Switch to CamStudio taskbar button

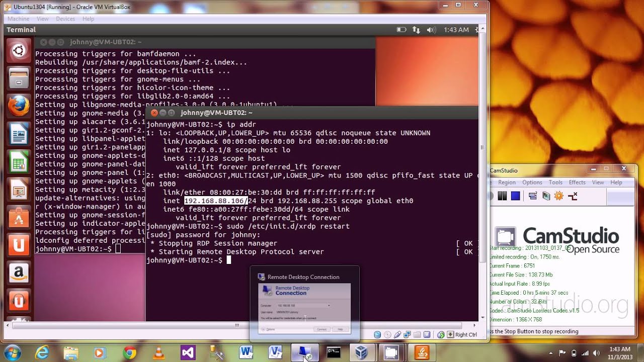[x=391, y=353]
